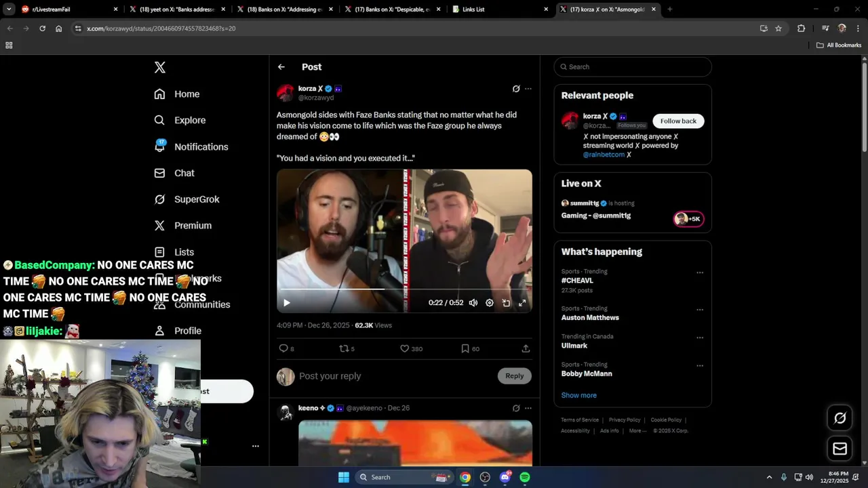Image resolution: width=868 pixels, height=488 pixels.
Task: Click the X logo in sidebar
Action: pos(159,67)
